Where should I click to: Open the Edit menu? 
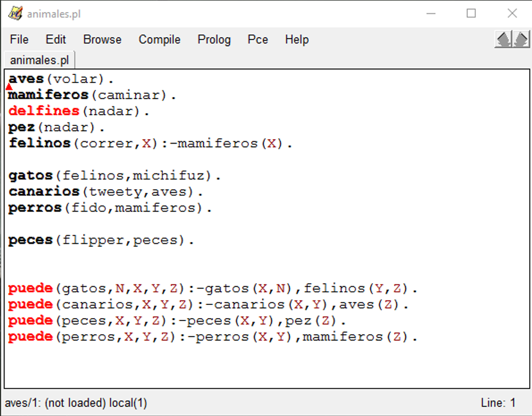pos(55,39)
